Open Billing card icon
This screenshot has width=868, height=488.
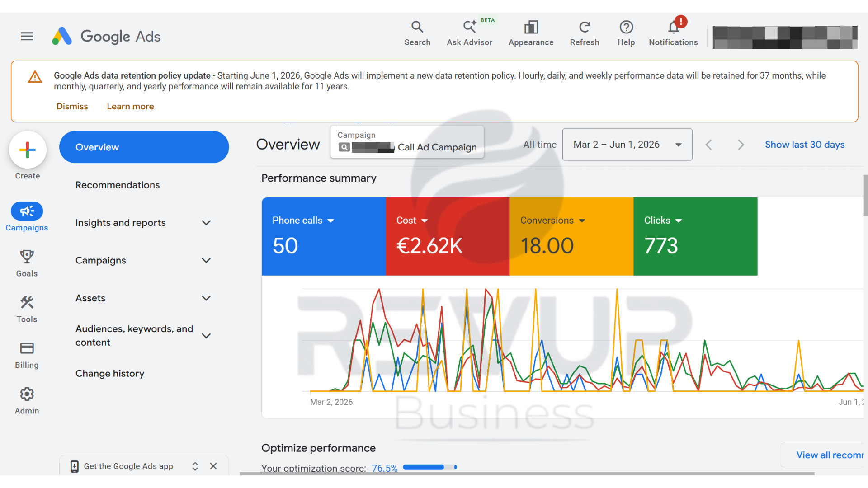27,355
